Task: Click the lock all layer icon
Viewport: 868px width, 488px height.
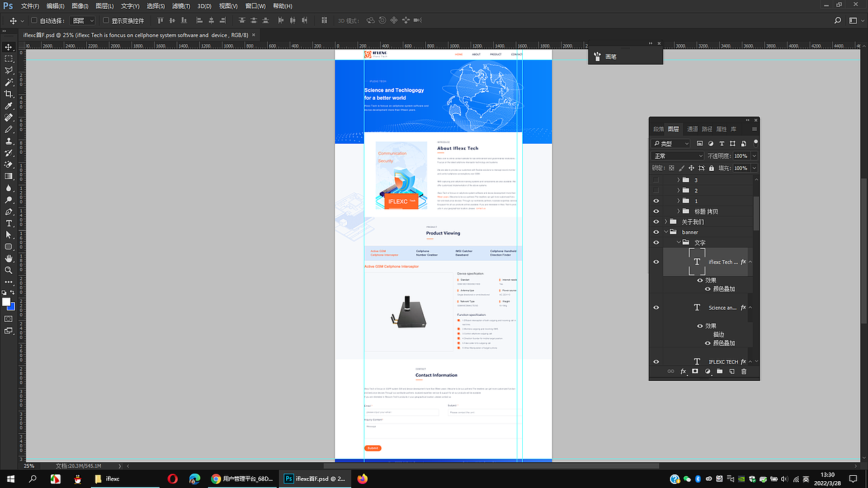Action: pos(712,168)
